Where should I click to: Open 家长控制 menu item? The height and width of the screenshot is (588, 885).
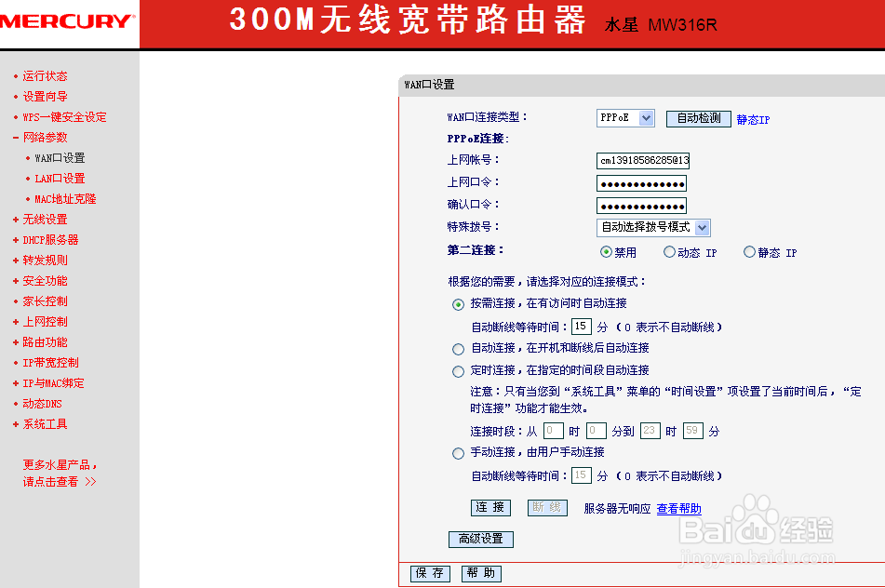click(45, 301)
